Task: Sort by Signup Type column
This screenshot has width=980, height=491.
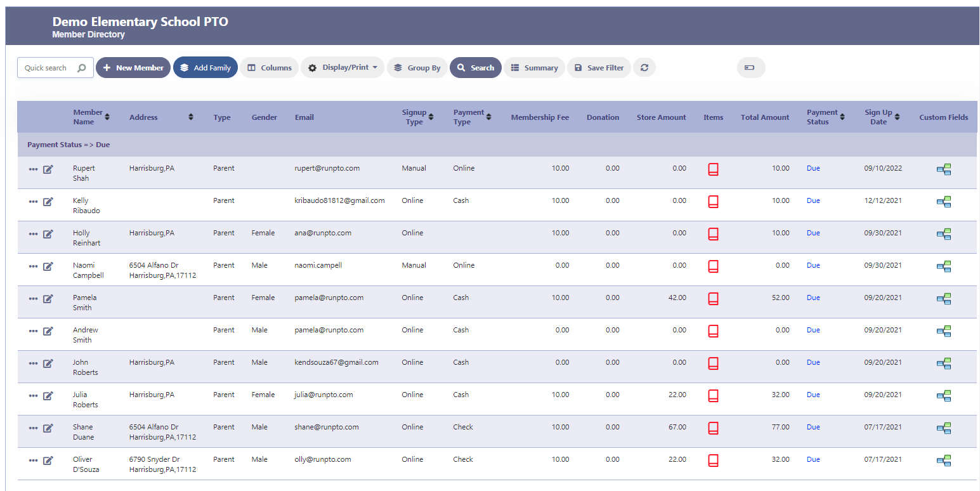Action: 431,117
